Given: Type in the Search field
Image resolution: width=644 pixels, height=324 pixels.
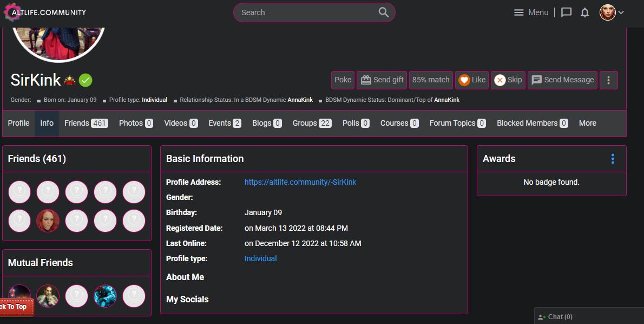Looking at the screenshot, I should 306,12.
